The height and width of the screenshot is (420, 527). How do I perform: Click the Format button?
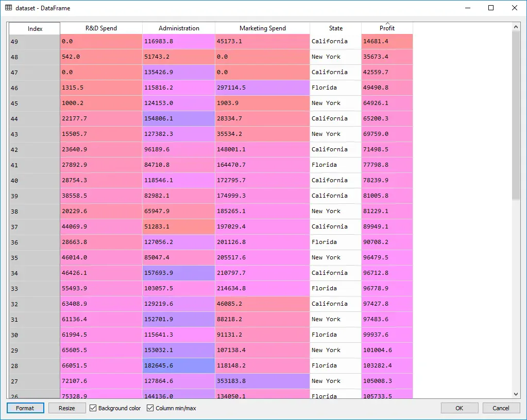coord(25,408)
